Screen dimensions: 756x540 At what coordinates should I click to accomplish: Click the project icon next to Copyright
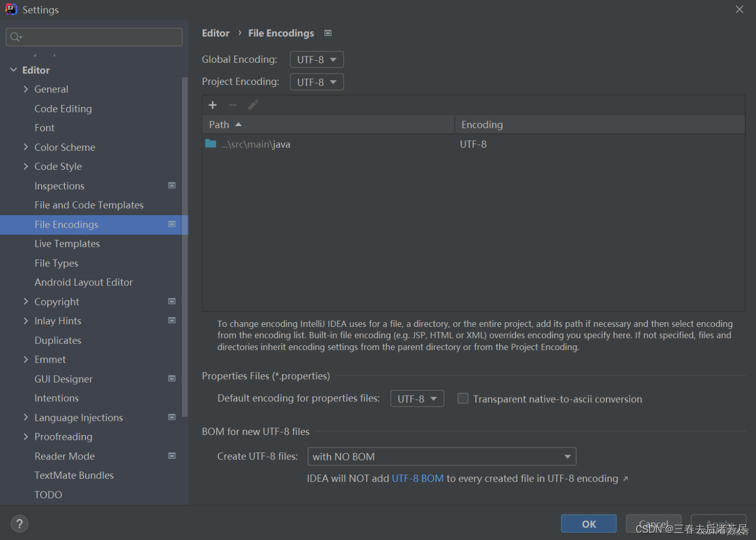(172, 302)
